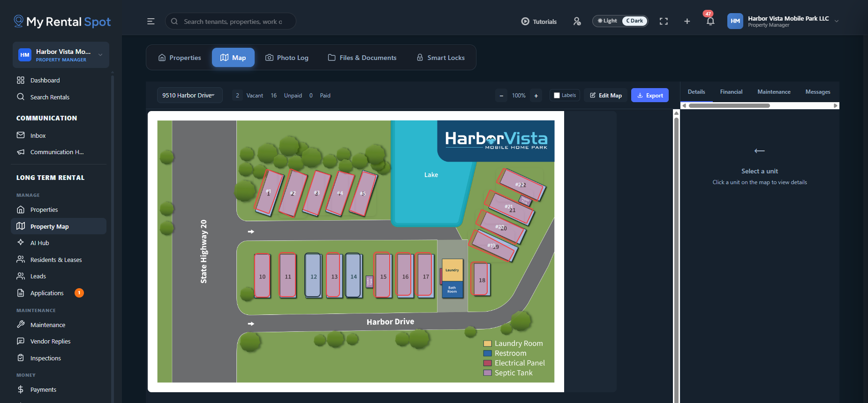Open Leads in the sidebar
This screenshot has height=403, width=868.
(x=59, y=276)
